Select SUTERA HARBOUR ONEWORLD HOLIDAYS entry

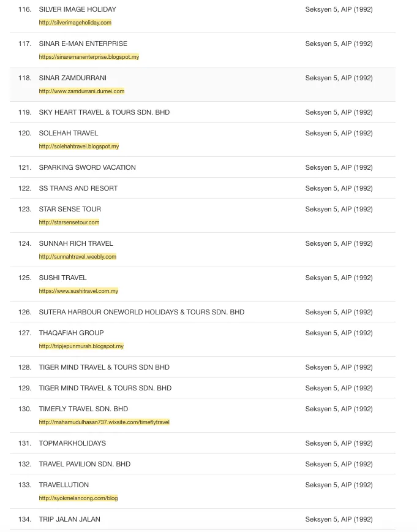pyautogui.click(x=141, y=312)
